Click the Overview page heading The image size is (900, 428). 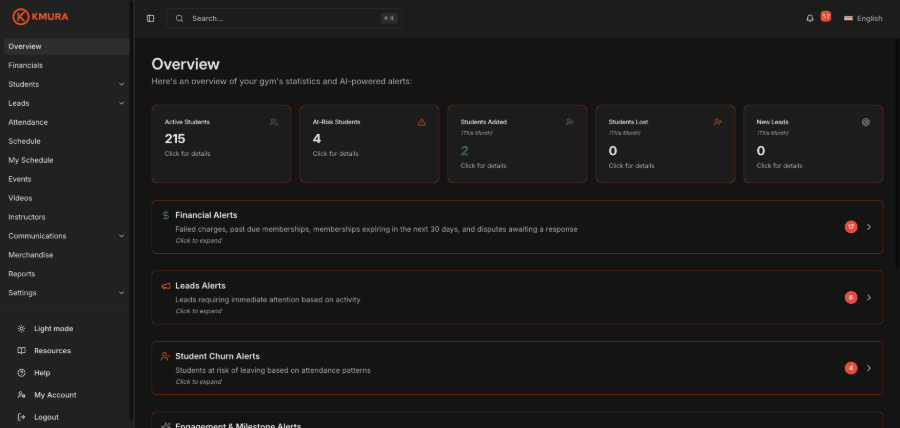(x=185, y=64)
